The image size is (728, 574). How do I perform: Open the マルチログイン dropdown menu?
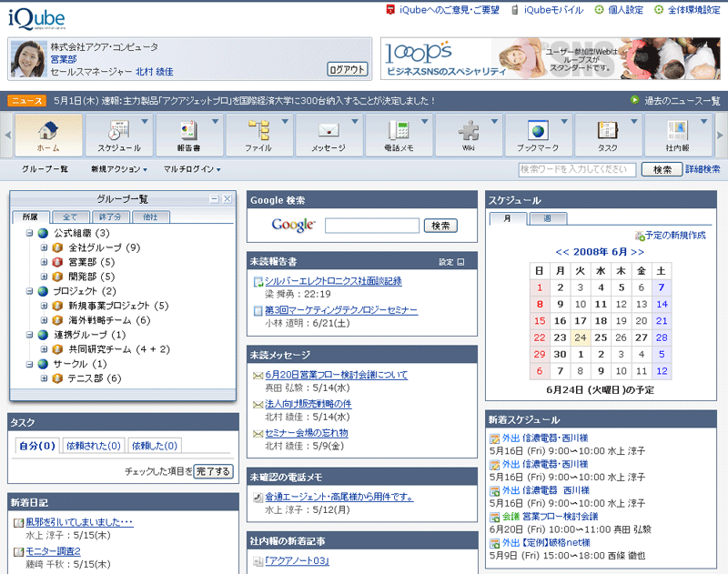[x=192, y=169]
